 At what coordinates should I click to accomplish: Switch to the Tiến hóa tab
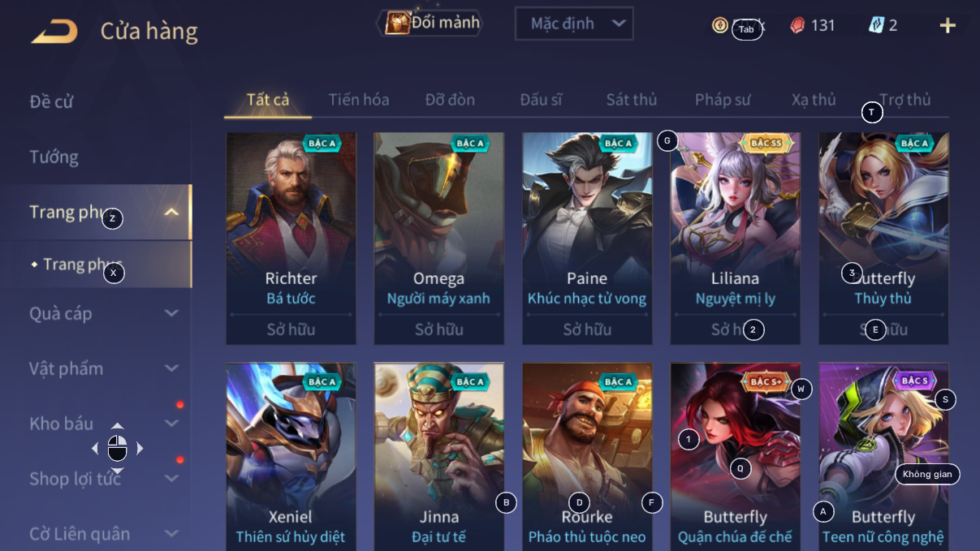pyautogui.click(x=359, y=100)
